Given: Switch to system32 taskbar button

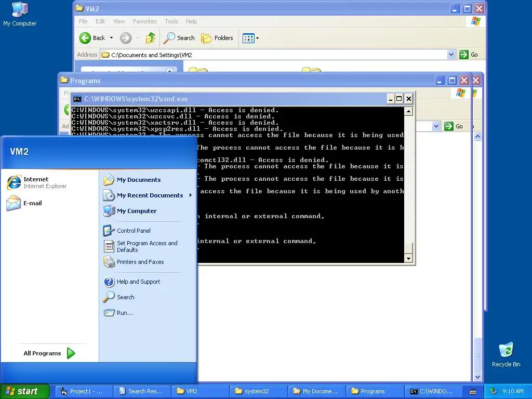Looking at the screenshot, I should tap(259, 391).
